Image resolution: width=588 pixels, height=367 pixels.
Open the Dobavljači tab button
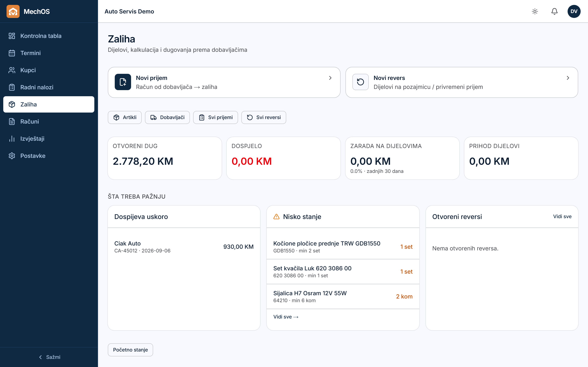167,117
